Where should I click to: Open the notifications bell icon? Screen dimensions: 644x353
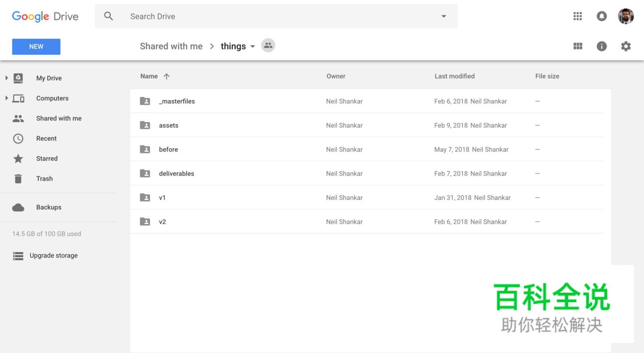tap(601, 16)
